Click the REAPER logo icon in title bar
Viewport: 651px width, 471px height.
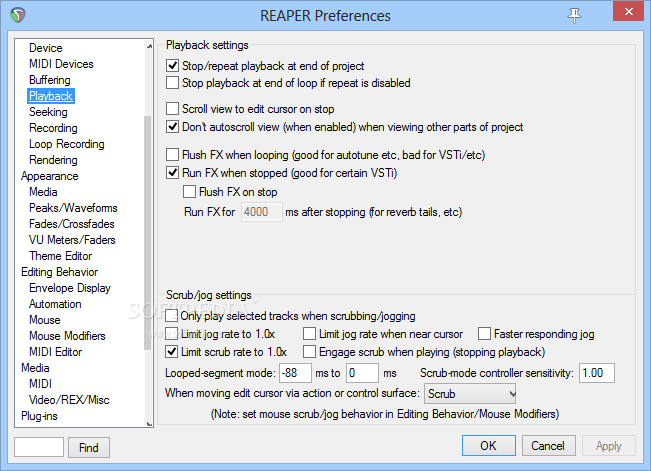pyautogui.click(x=18, y=15)
